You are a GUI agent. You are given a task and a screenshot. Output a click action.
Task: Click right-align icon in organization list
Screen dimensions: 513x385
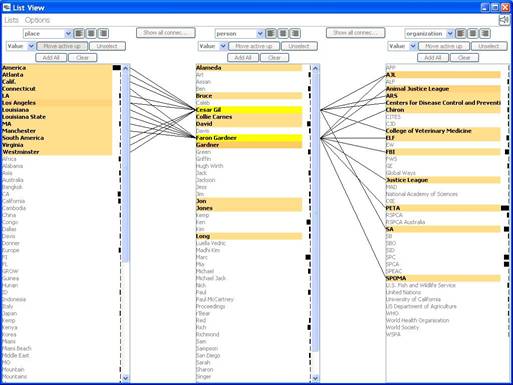point(485,33)
